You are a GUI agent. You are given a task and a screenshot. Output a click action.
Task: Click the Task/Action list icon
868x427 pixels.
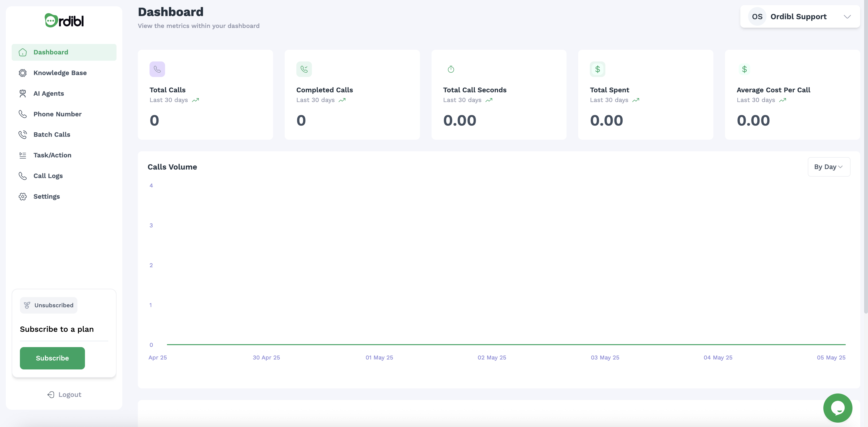click(x=23, y=155)
